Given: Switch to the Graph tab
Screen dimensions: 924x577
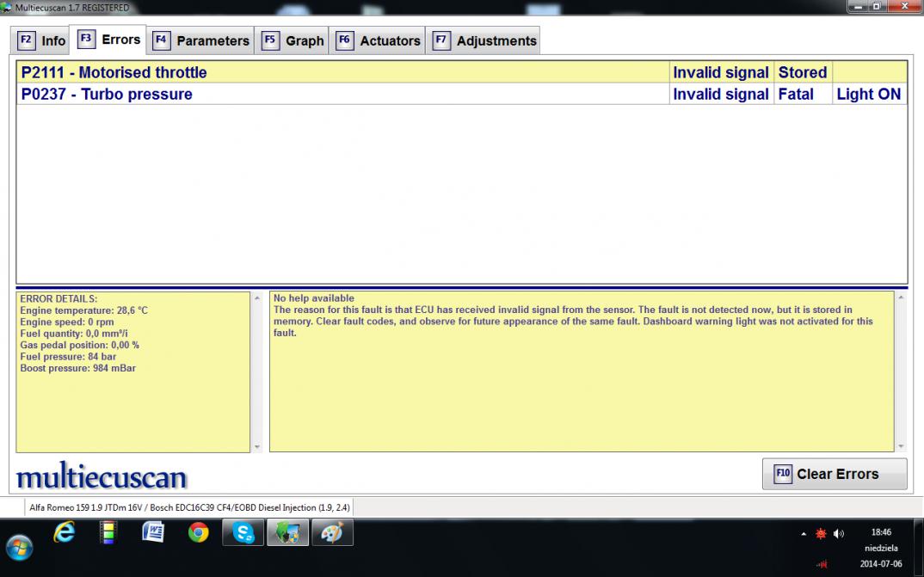Looking at the screenshot, I should [292, 40].
